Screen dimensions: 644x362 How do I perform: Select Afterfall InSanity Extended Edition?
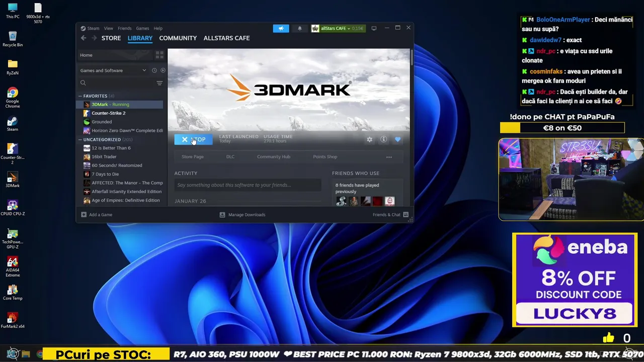(120, 192)
